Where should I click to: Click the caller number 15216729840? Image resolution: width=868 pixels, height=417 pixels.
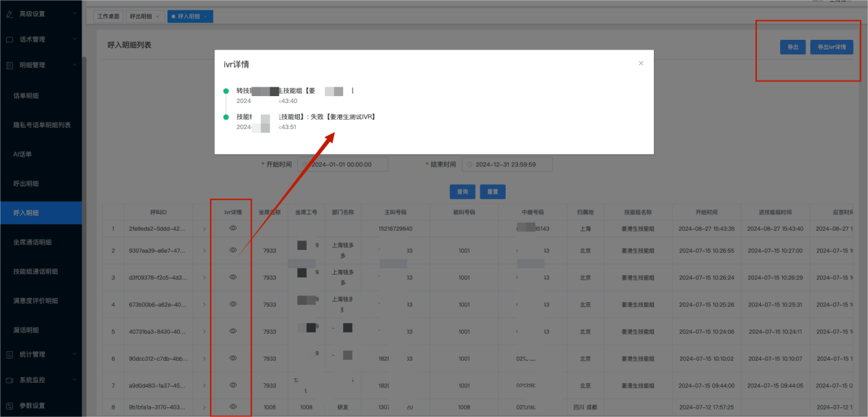click(x=395, y=228)
